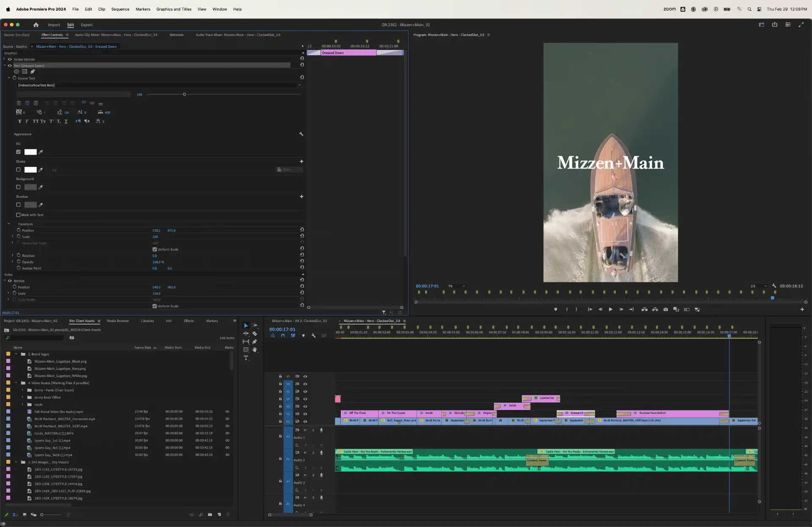Create 4-point polygon mask for Text
Viewport: 812px width, 527px height.
click(25, 71)
